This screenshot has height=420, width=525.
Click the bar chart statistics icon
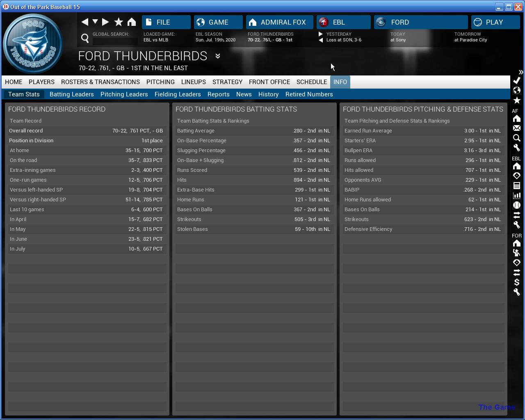[x=517, y=196]
